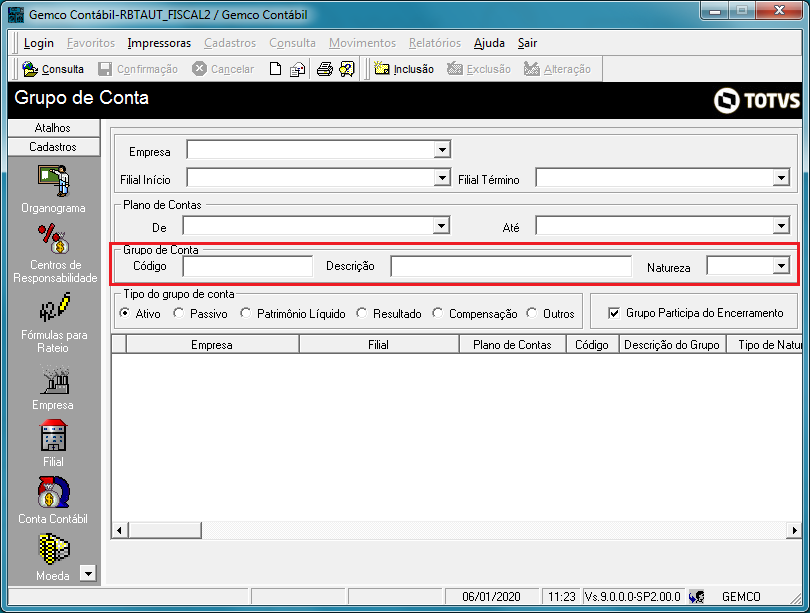Toggle Grupo Participa do Encerramento checkbox
This screenshot has width=810, height=613.
tap(614, 313)
